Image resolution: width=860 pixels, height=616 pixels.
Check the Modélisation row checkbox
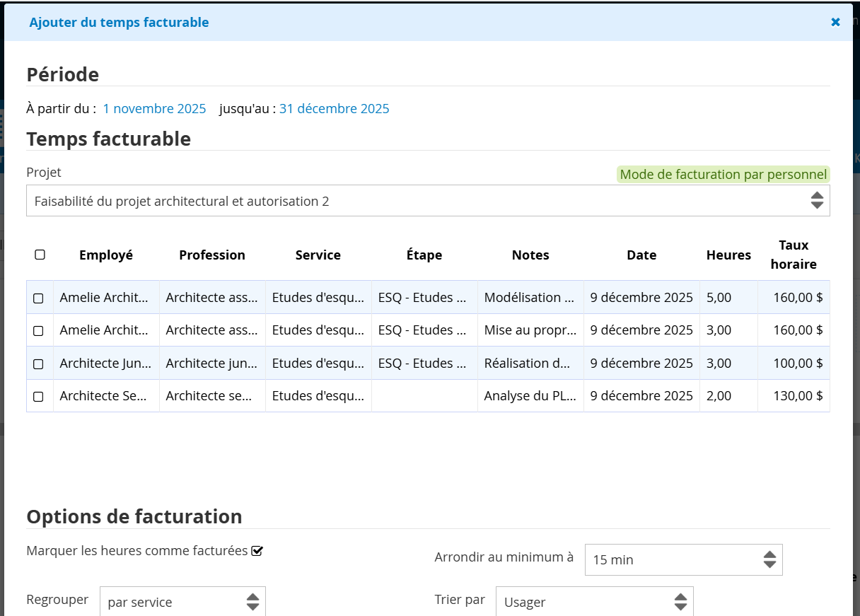coord(38,298)
